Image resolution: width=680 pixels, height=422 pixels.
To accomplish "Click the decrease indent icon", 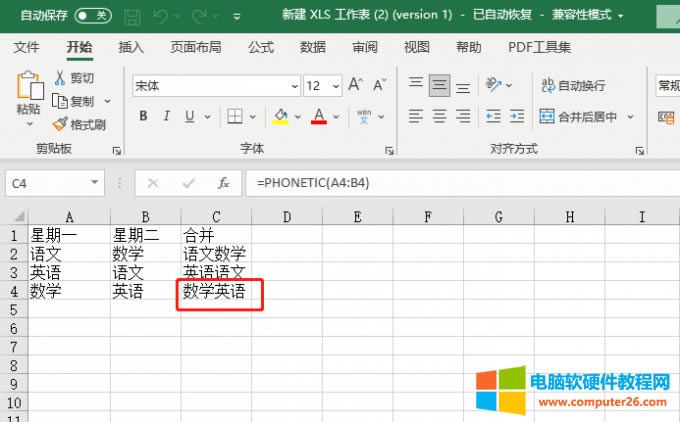I will [493, 116].
